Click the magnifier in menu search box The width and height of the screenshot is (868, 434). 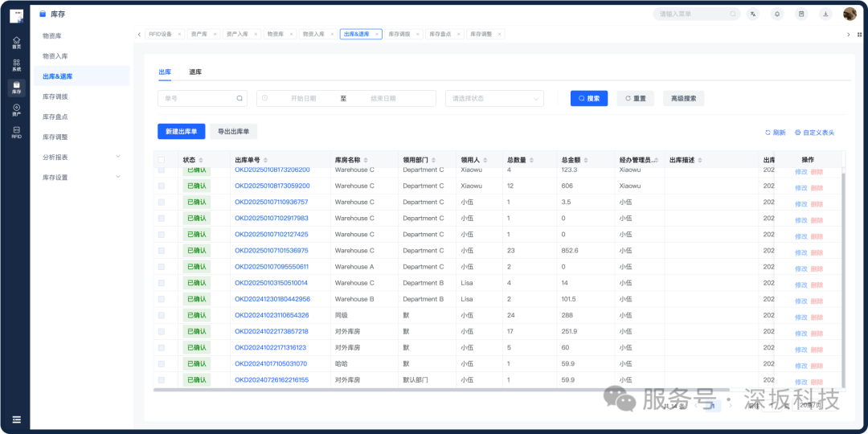pyautogui.click(x=732, y=14)
